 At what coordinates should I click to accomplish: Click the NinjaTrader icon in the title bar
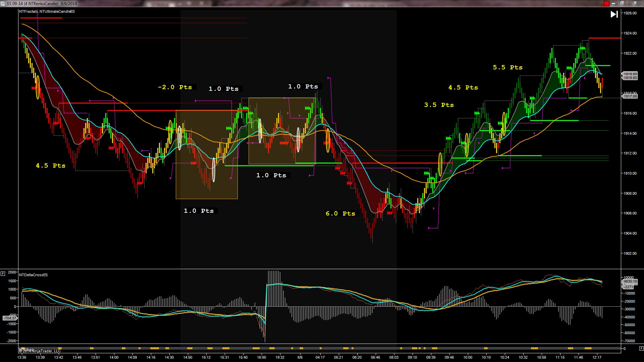[3, 3]
